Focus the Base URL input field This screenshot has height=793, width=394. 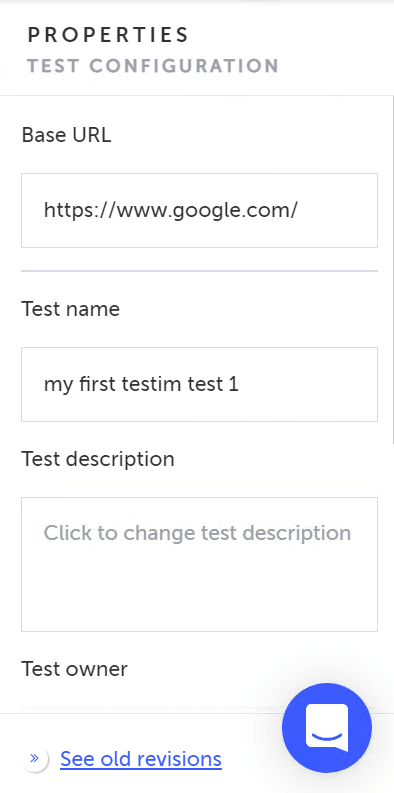pos(199,210)
